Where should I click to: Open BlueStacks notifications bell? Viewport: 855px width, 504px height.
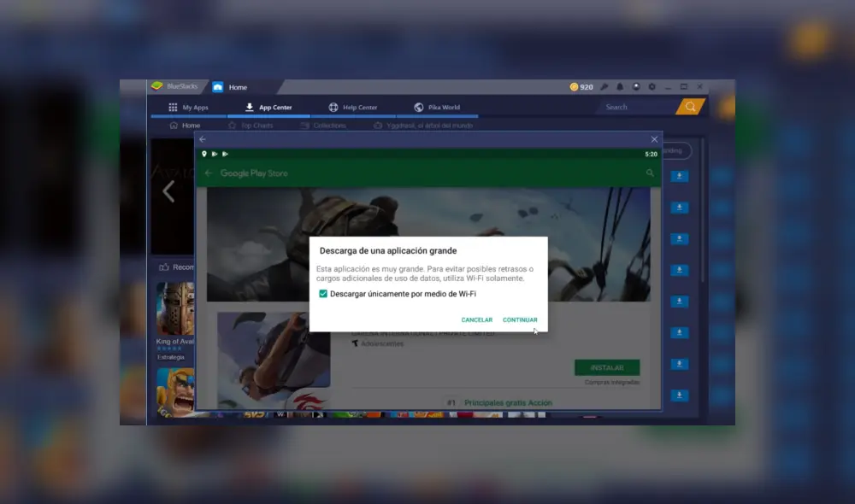[618, 86]
